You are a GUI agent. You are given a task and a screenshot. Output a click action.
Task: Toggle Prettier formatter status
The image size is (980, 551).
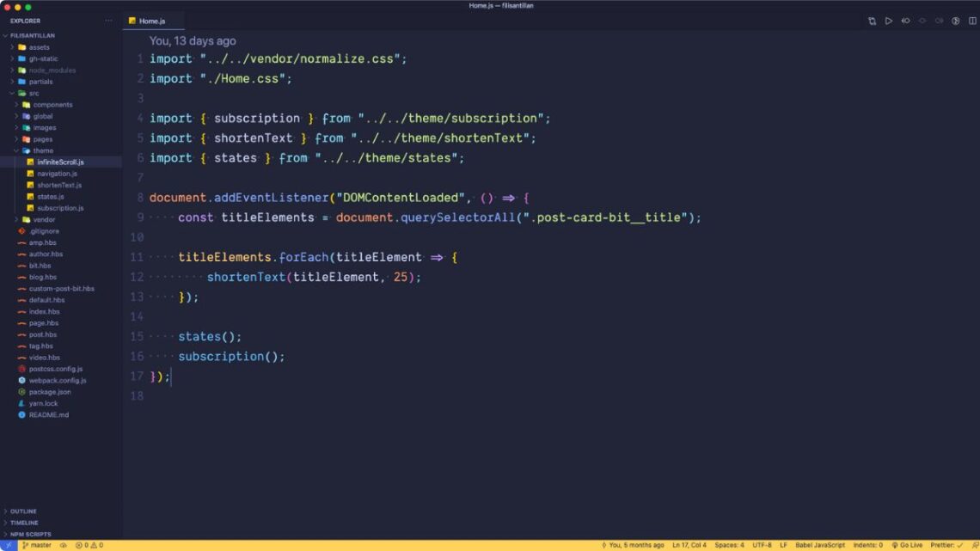pyautogui.click(x=946, y=545)
